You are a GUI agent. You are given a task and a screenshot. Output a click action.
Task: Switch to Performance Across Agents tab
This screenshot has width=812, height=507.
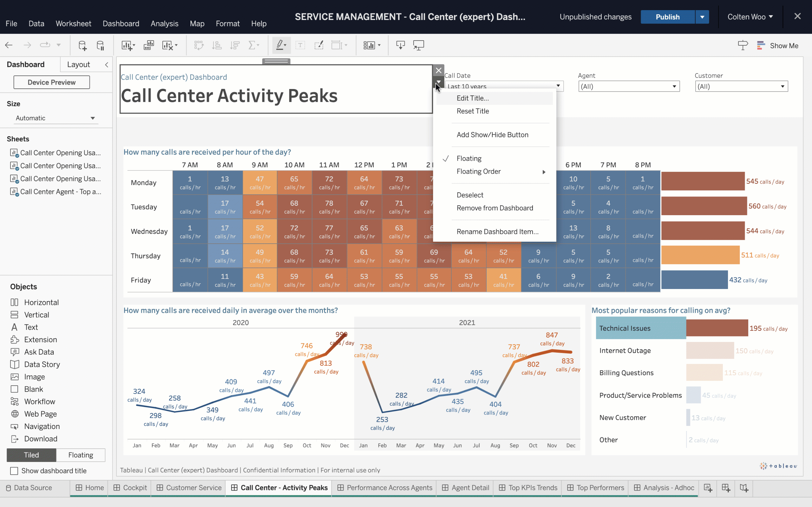point(389,487)
